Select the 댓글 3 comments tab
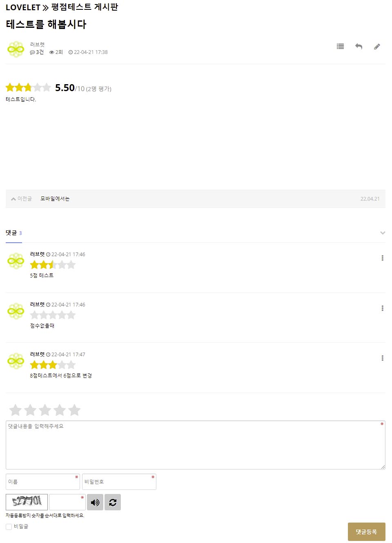The height and width of the screenshot is (543, 392). [13, 233]
